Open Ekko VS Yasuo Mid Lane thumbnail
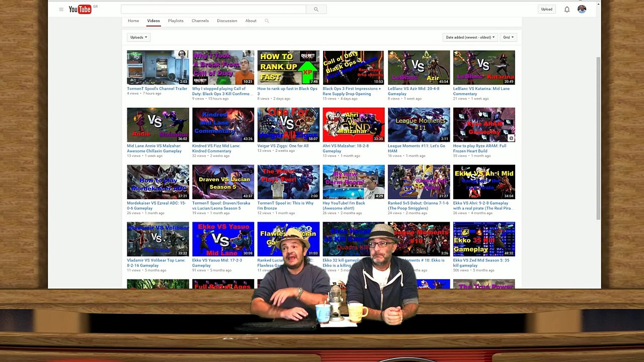Viewport: 644px width, 362px height. (x=223, y=239)
